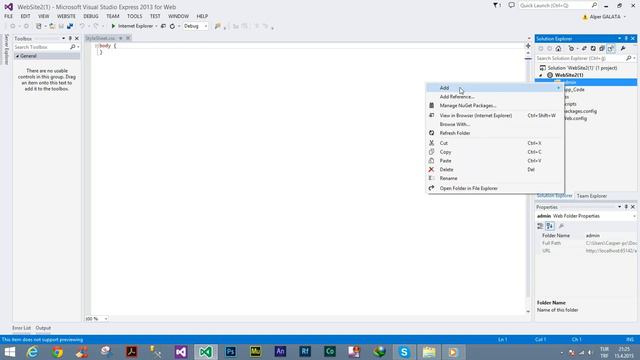Open the DEBUG menu

click(91, 16)
